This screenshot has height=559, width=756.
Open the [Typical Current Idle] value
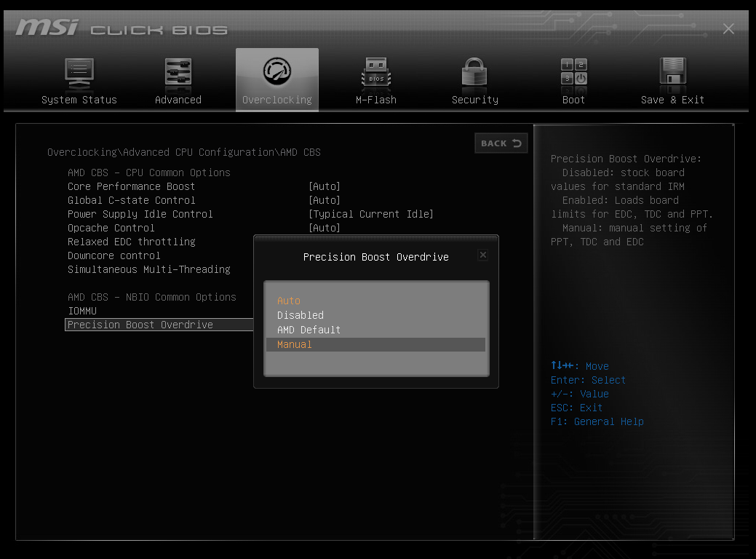click(x=371, y=214)
